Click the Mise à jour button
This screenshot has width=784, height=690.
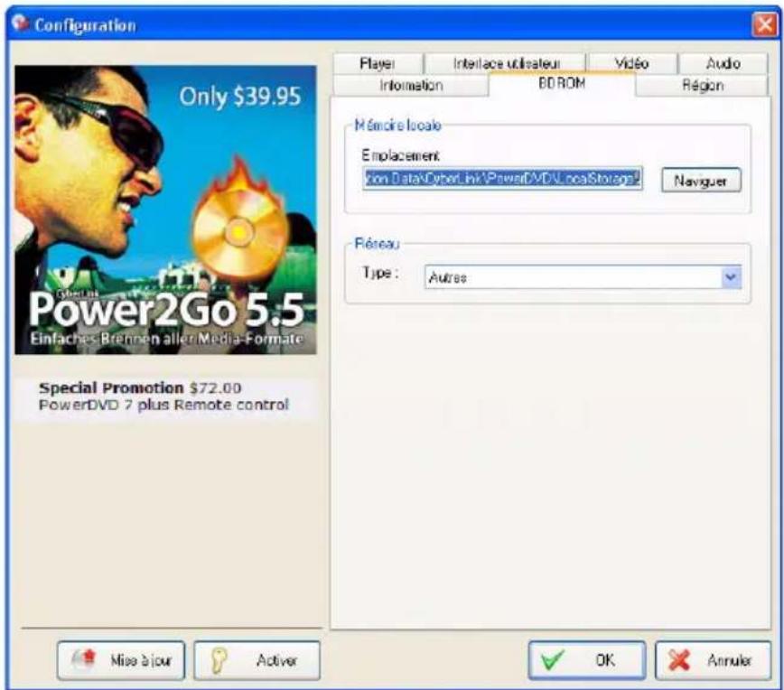click(121, 660)
